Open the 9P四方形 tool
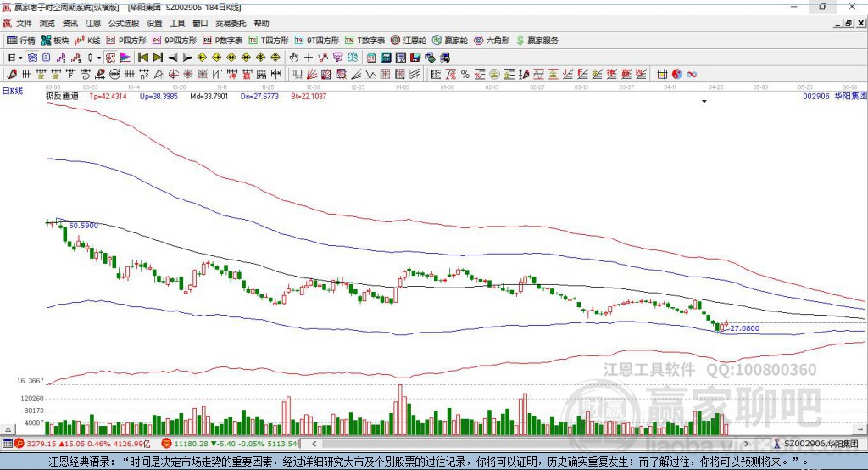 click(x=175, y=41)
